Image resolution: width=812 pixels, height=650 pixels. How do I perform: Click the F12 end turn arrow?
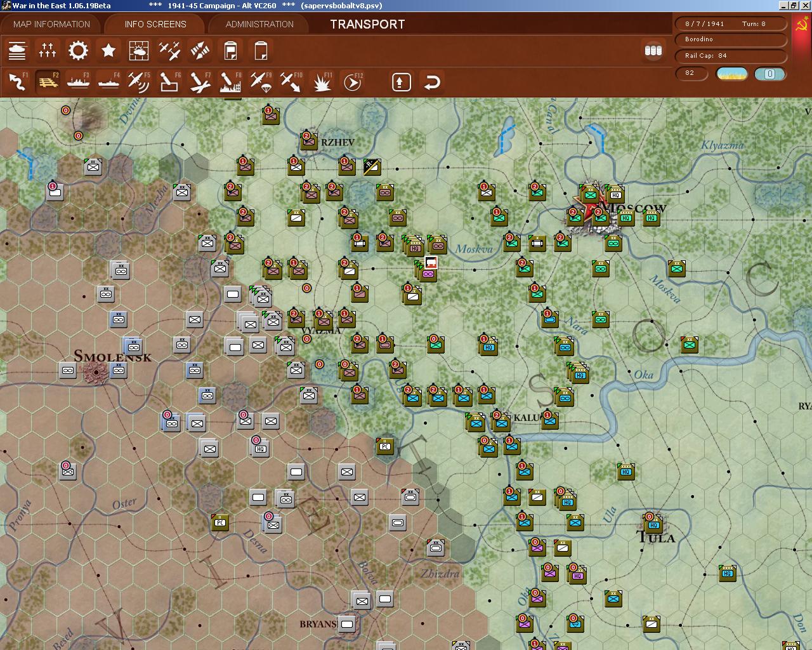352,82
